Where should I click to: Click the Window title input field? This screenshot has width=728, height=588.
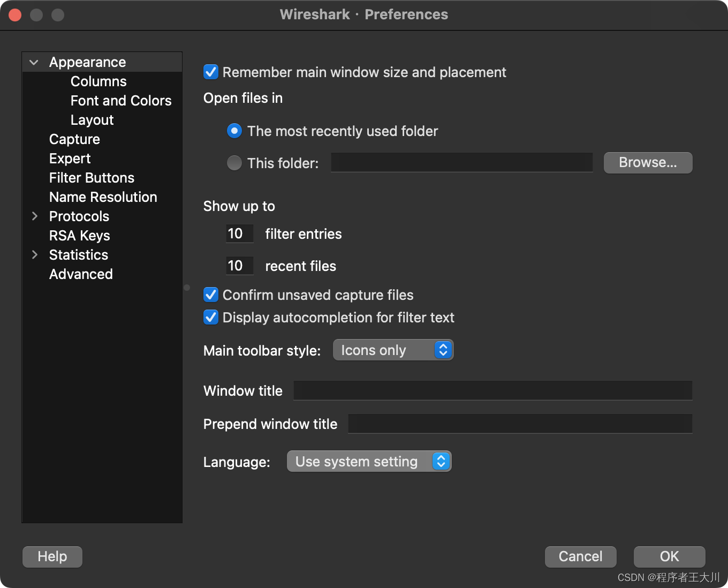492,391
